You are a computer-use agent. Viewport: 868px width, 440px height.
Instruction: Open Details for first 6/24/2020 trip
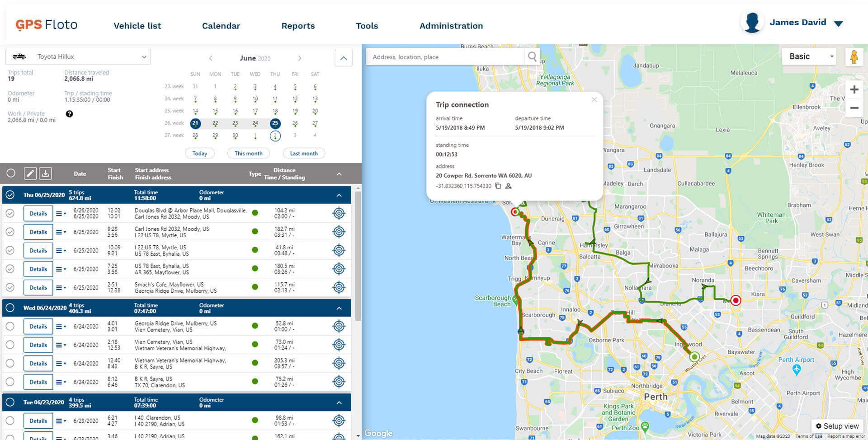point(38,327)
